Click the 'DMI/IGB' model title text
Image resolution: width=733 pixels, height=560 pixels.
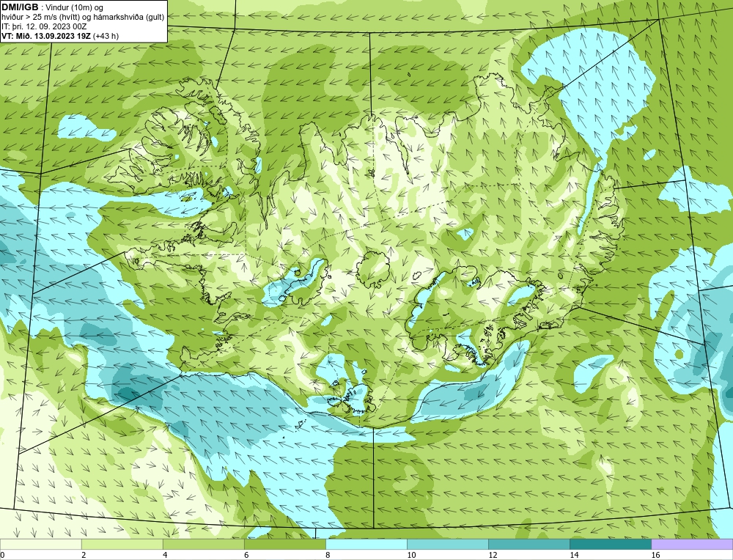click(x=20, y=7)
